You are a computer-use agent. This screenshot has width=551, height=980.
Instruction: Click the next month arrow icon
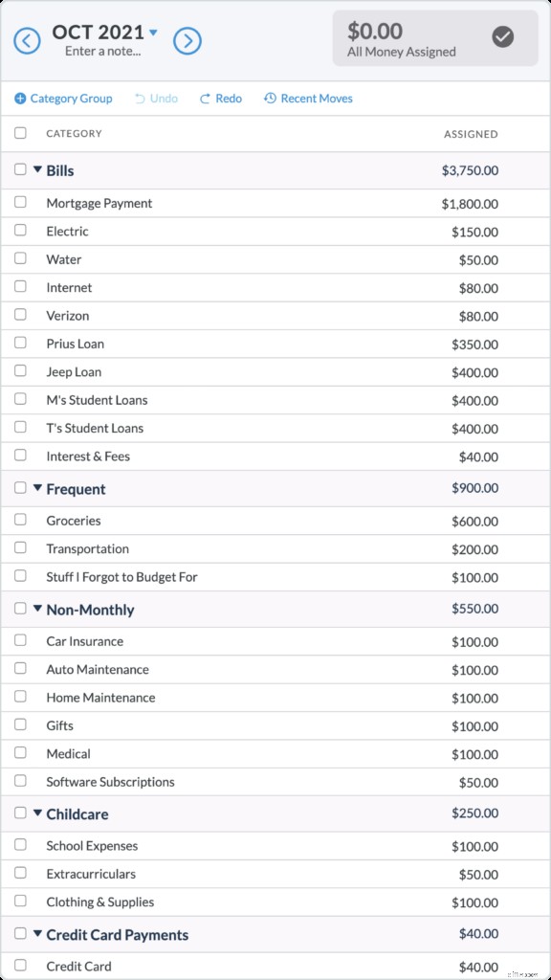click(x=187, y=38)
